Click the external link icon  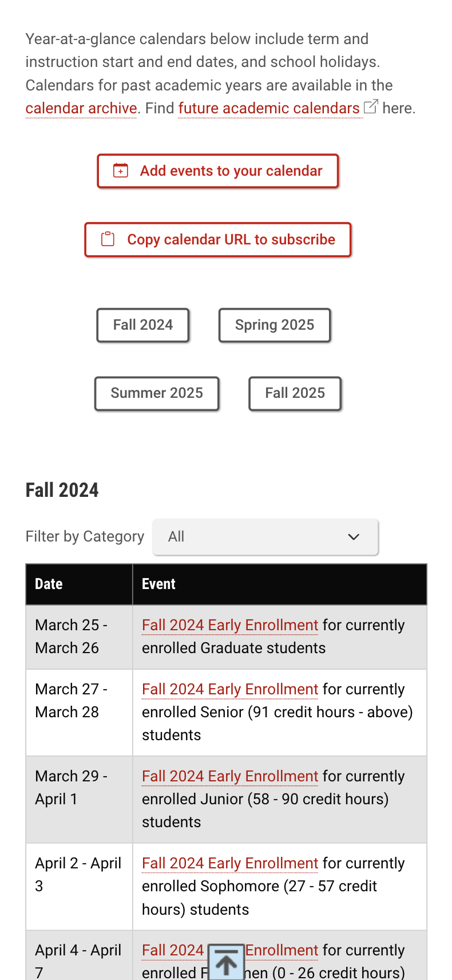pyautogui.click(x=371, y=106)
